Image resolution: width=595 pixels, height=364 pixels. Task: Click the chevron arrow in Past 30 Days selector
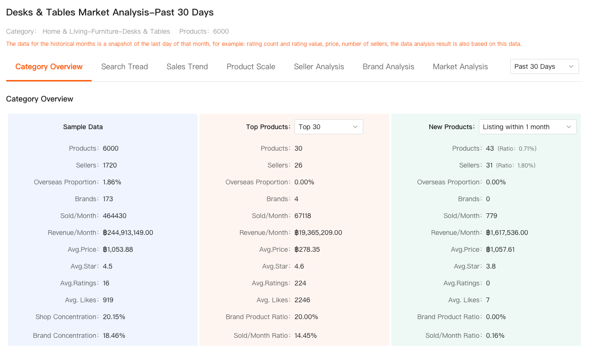[571, 66]
